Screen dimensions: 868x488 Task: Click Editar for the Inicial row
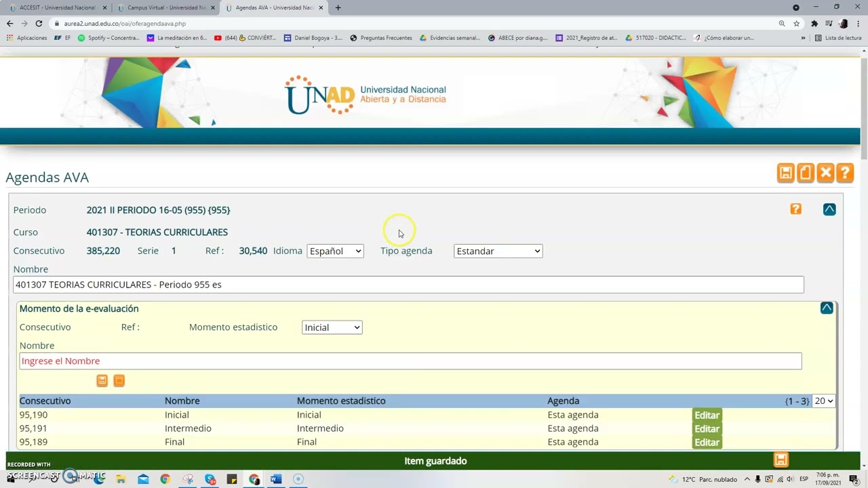(707, 415)
